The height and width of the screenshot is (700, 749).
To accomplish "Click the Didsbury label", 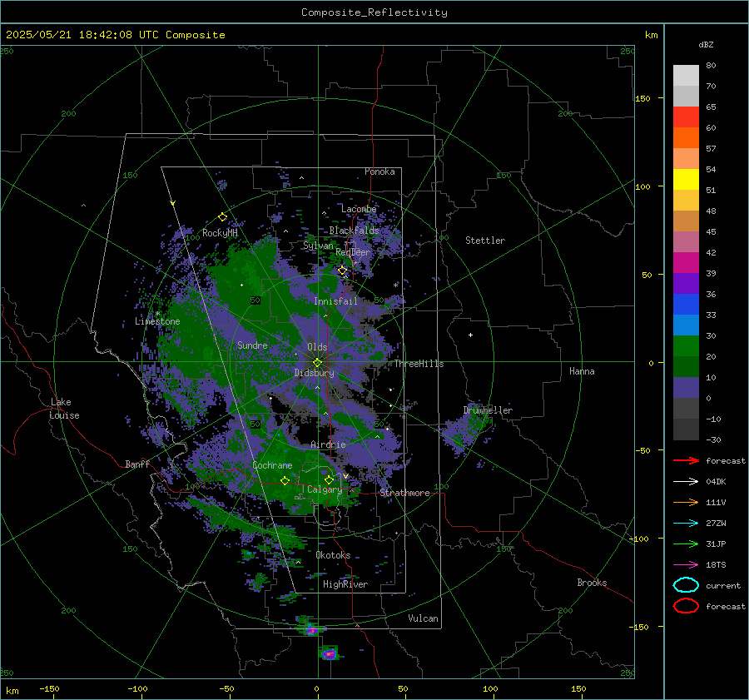I will [x=314, y=373].
